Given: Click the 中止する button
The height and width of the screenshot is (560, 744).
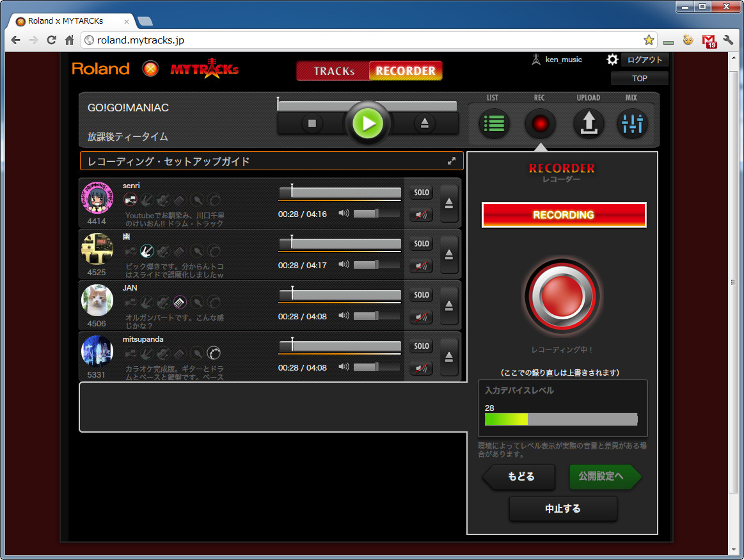Looking at the screenshot, I should (x=563, y=509).
